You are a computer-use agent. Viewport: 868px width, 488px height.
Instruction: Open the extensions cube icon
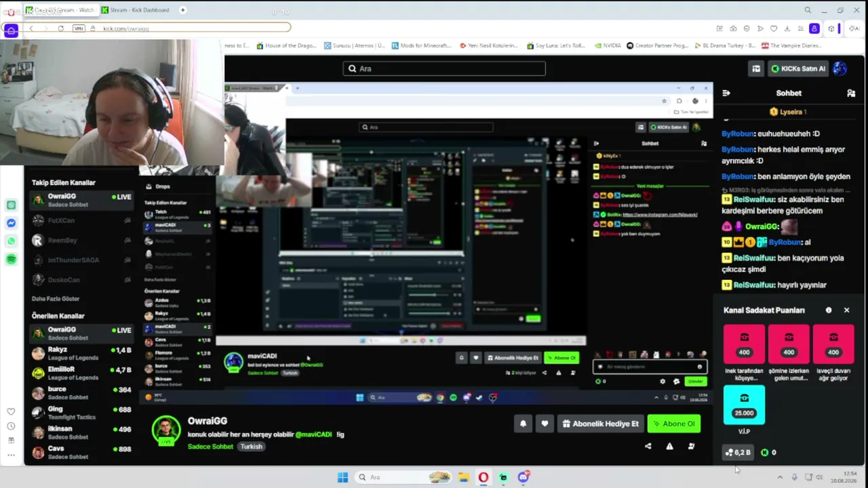[x=831, y=28]
